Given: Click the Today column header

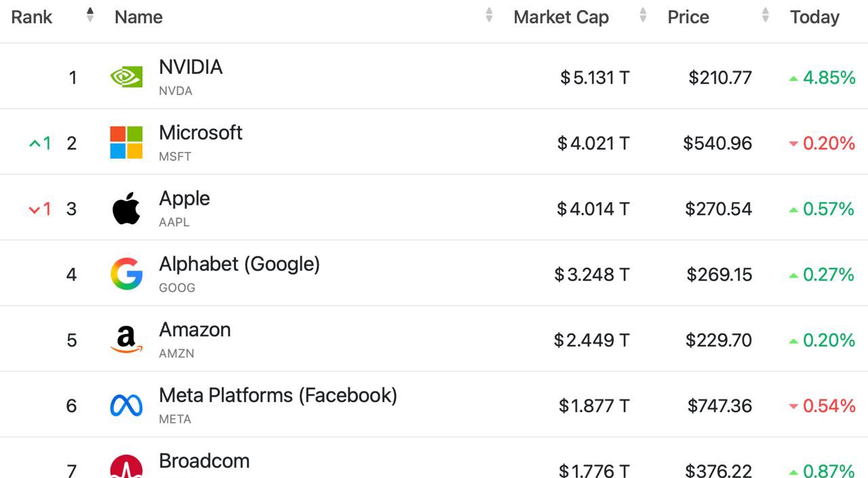Looking at the screenshot, I should [x=814, y=17].
